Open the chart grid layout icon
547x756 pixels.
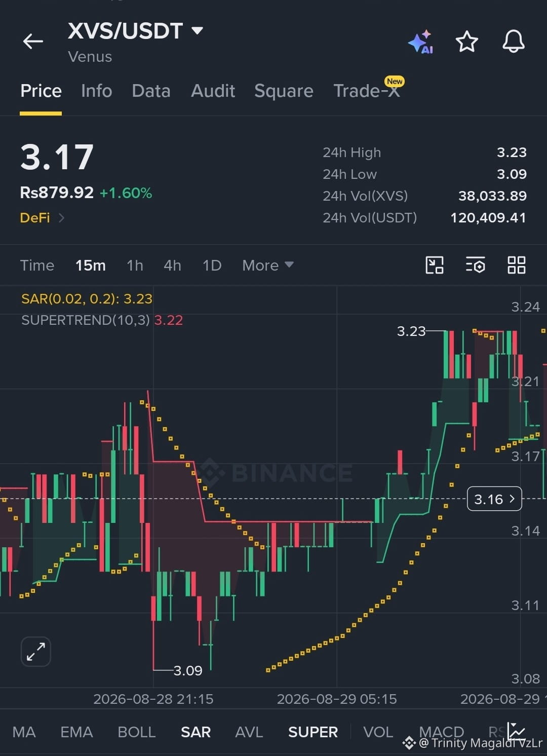pyautogui.click(x=517, y=264)
